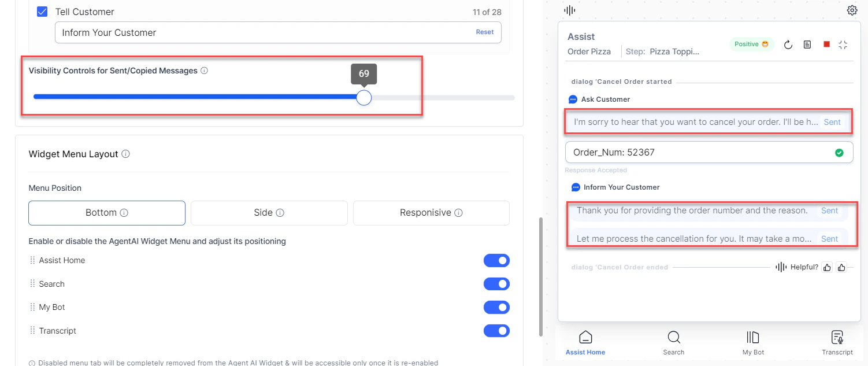Turn off the Search menu toggle

(x=496, y=284)
